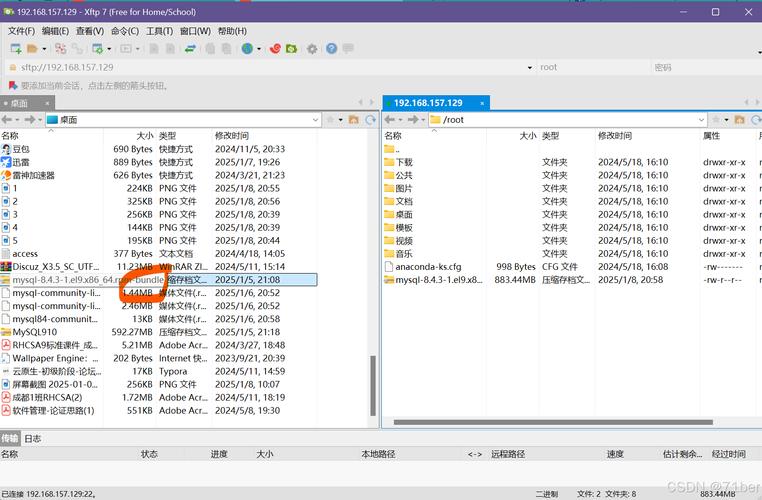
Task: Sort remote files by 属性 column
Action: (727, 136)
